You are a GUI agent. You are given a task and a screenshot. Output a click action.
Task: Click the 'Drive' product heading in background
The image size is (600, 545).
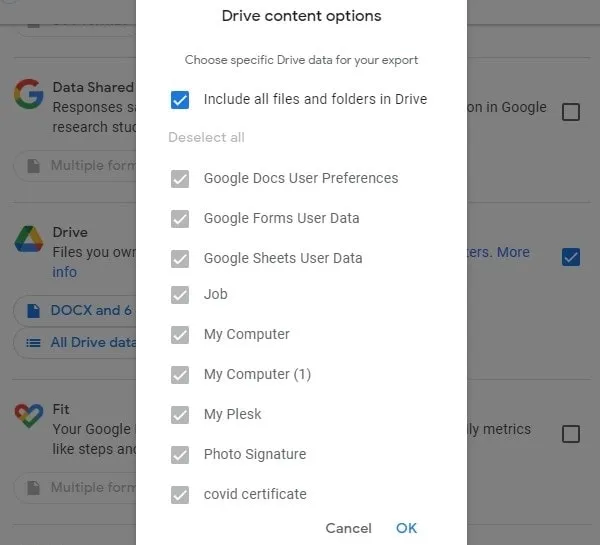pyautogui.click(x=70, y=232)
